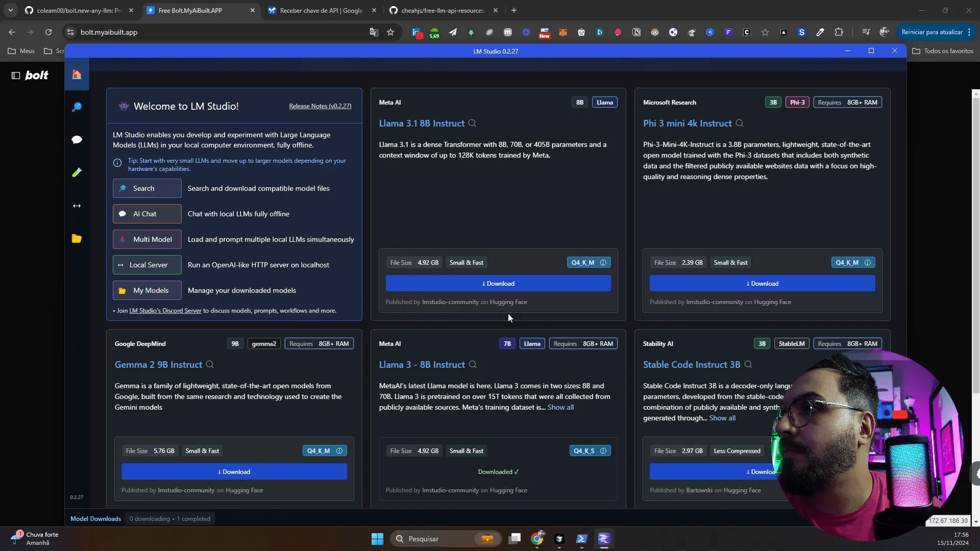Open LM Studio's Discord Server link
This screenshot has width=980, height=551.
coord(165,311)
